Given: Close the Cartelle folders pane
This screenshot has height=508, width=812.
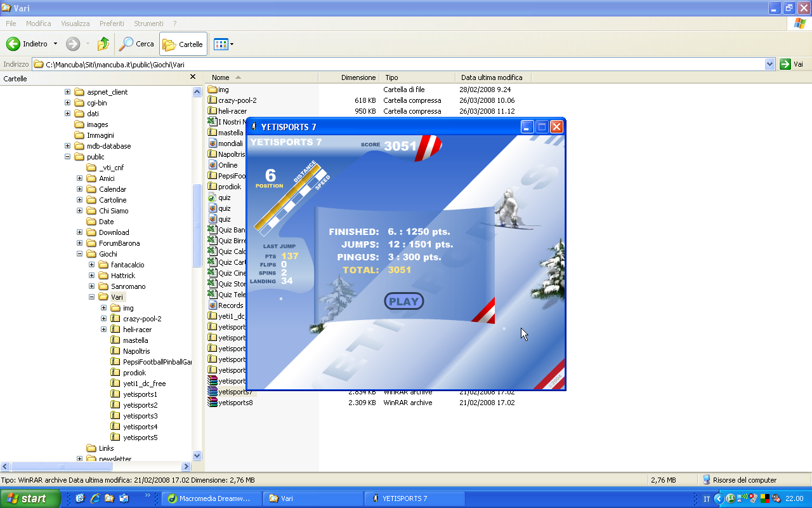Looking at the screenshot, I should point(193,77).
